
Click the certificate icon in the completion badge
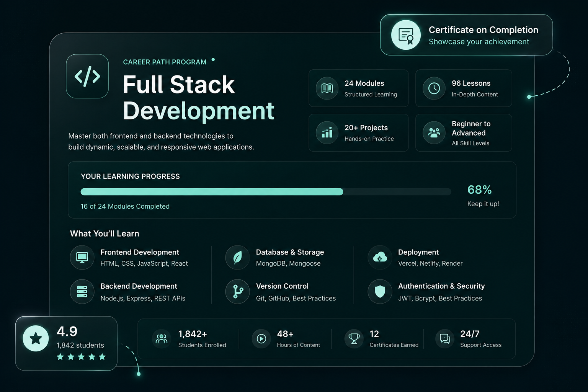(x=406, y=35)
